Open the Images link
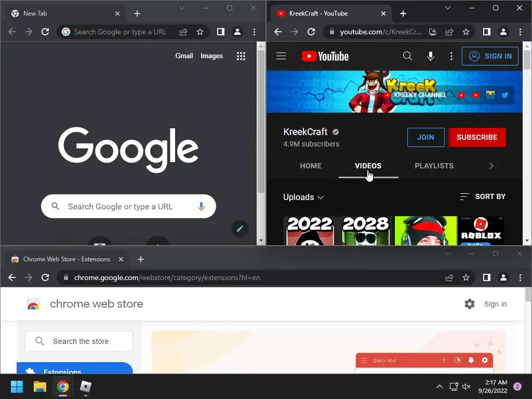 [x=211, y=56]
